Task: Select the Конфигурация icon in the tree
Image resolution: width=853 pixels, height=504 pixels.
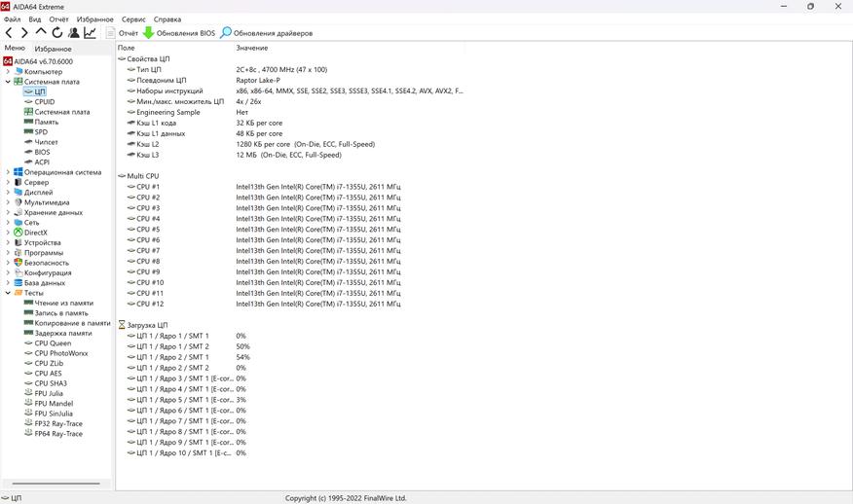Action: [18, 272]
